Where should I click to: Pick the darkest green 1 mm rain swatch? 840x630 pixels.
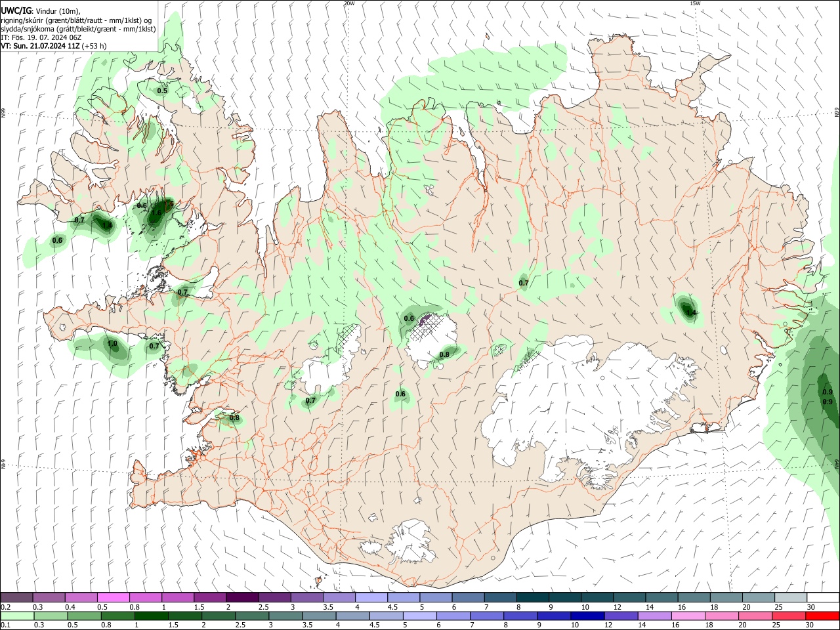[151, 616]
